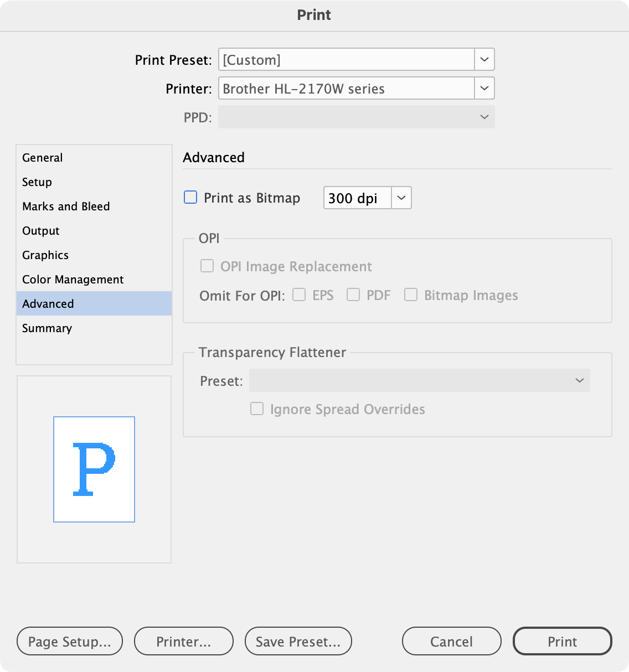Enable the Print as Bitmap checkbox
The height and width of the screenshot is (672, 629).
pyautogui.click(x=190, y=197)
